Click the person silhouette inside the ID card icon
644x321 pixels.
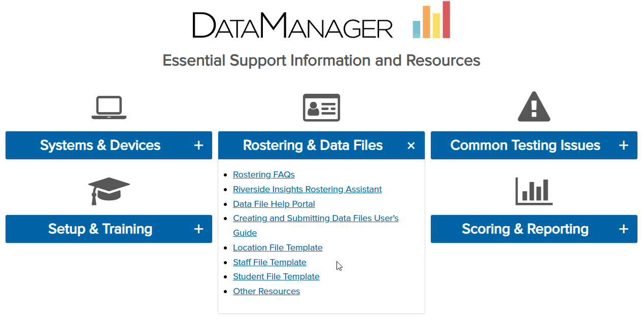tap(313, 108)
